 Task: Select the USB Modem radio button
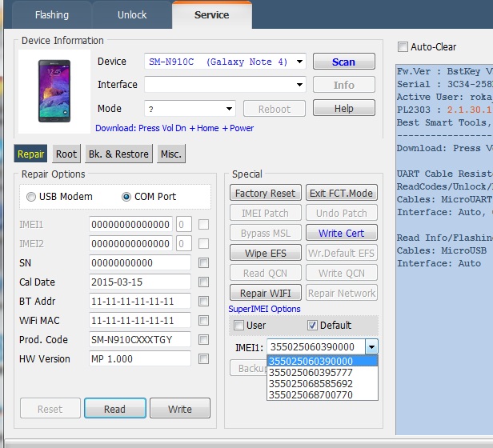click(31, 197)
